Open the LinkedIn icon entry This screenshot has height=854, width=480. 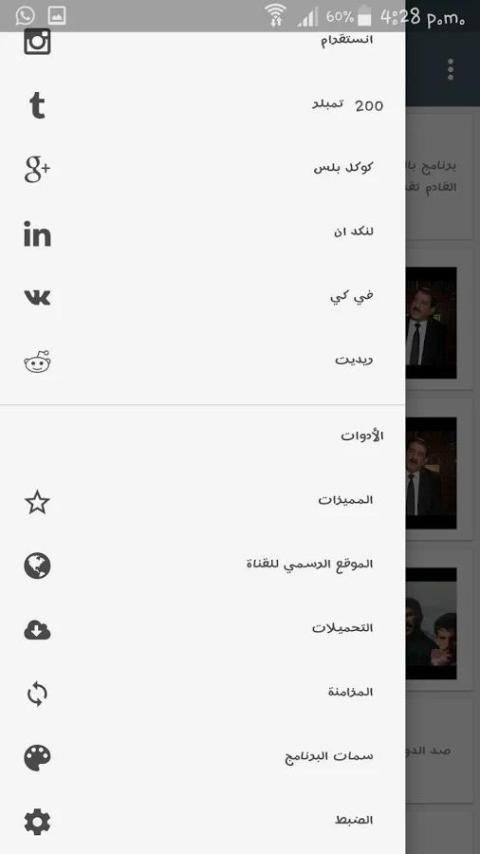point(37,234)
